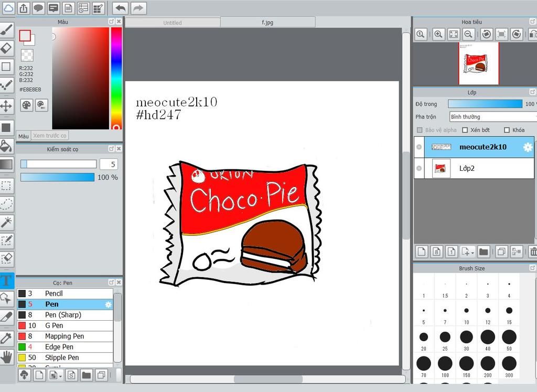
Task: Toggle visibility of meocute2k10 layer
Action: click(x=419, y=147)
